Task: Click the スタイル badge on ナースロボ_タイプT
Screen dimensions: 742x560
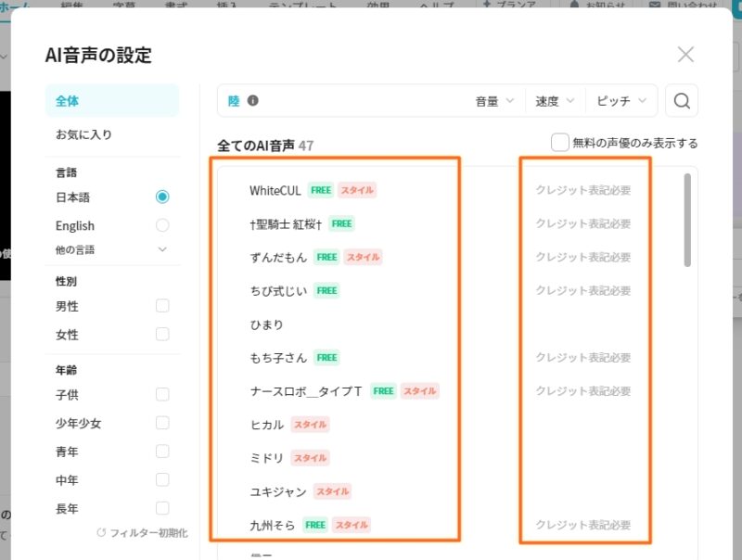Action: pyautogui.click(x=420, y=391)
